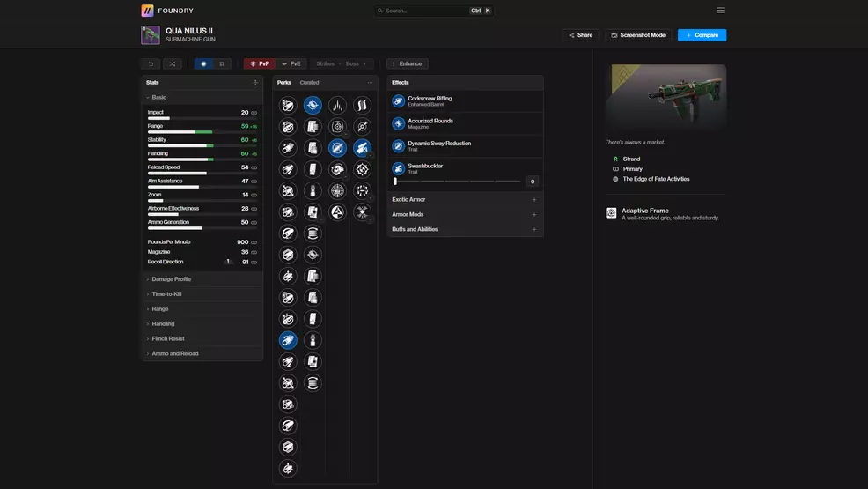Expand the collapsed Handling section
The width and height of the screenshot is (868, 489).
[x=202, y=324]
